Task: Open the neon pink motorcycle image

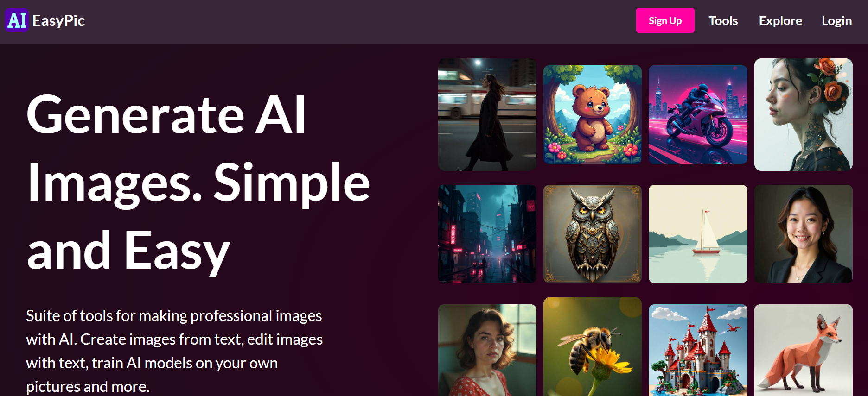Action: point(698,114)
